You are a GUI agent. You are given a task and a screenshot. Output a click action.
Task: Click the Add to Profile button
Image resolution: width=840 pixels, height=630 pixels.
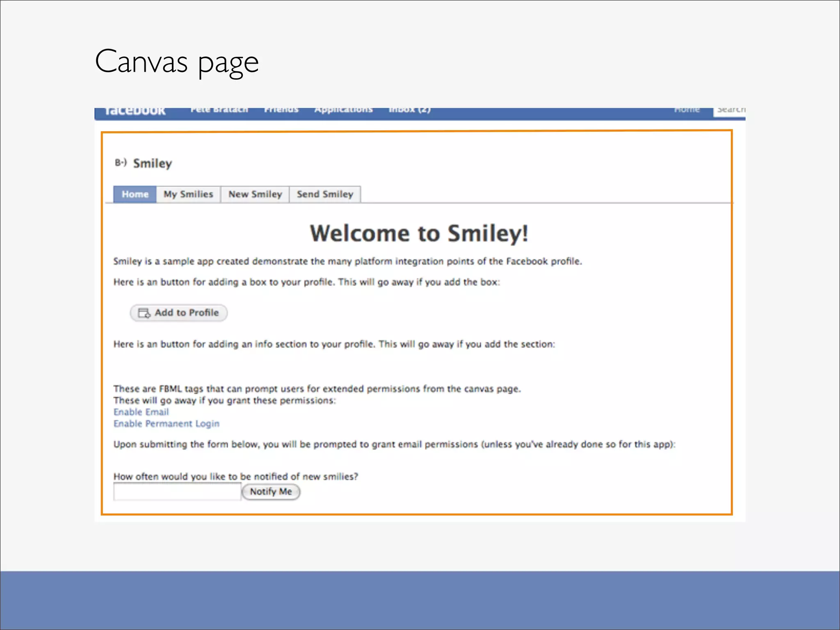[179, 313]
